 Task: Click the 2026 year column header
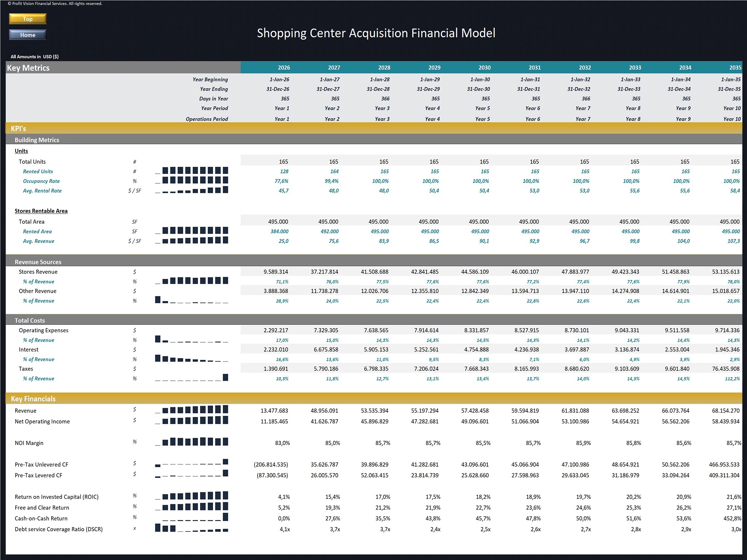tap(284, 68)
